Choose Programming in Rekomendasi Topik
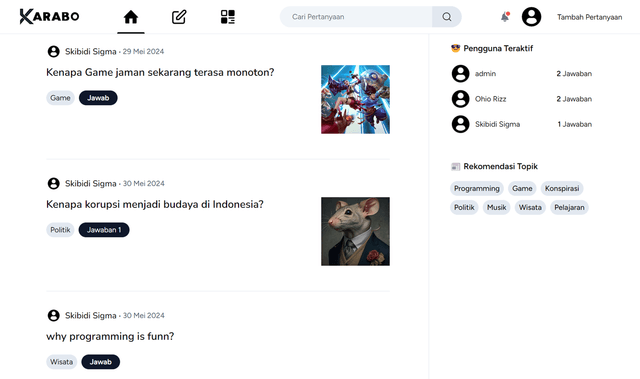Screen dimensions: 640x379 coord(477,188)
